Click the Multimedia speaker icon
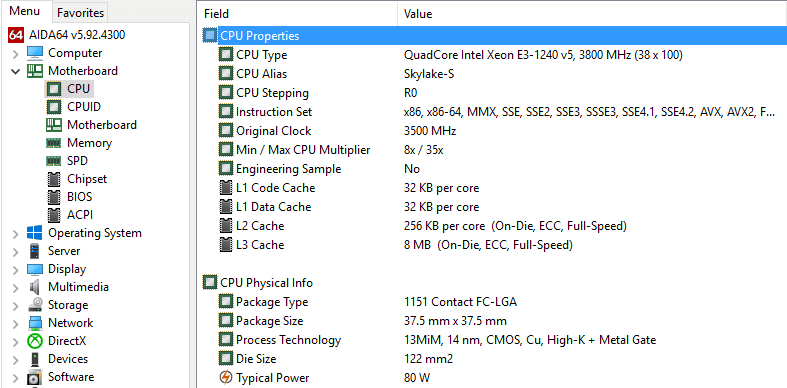The image size is (787, 388). (35, 287)
